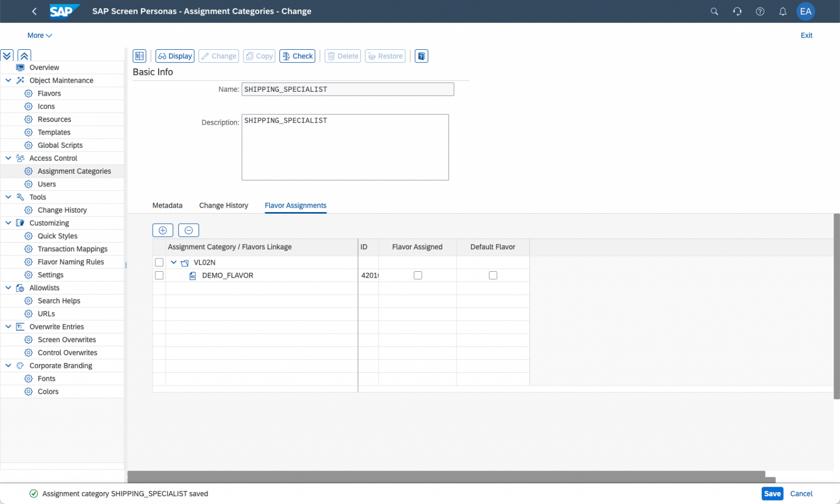Switch to the Metadata tab
Screen dimensions: 840x504
pos(167,205)
